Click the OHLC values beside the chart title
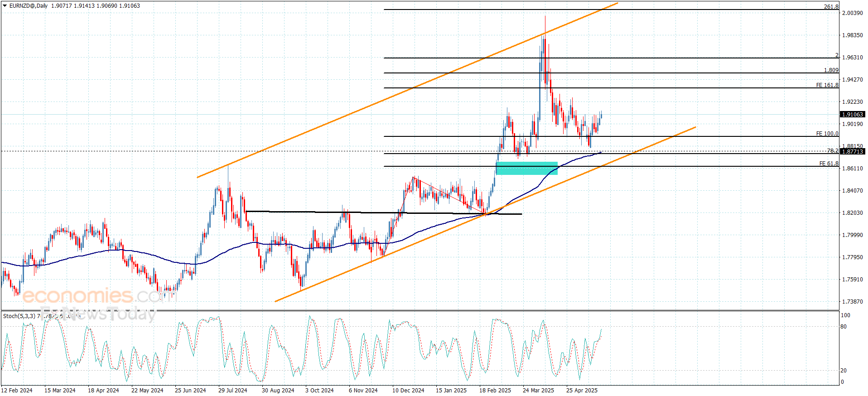The height and width of the screenshot is (396, 868). [96, 6]
